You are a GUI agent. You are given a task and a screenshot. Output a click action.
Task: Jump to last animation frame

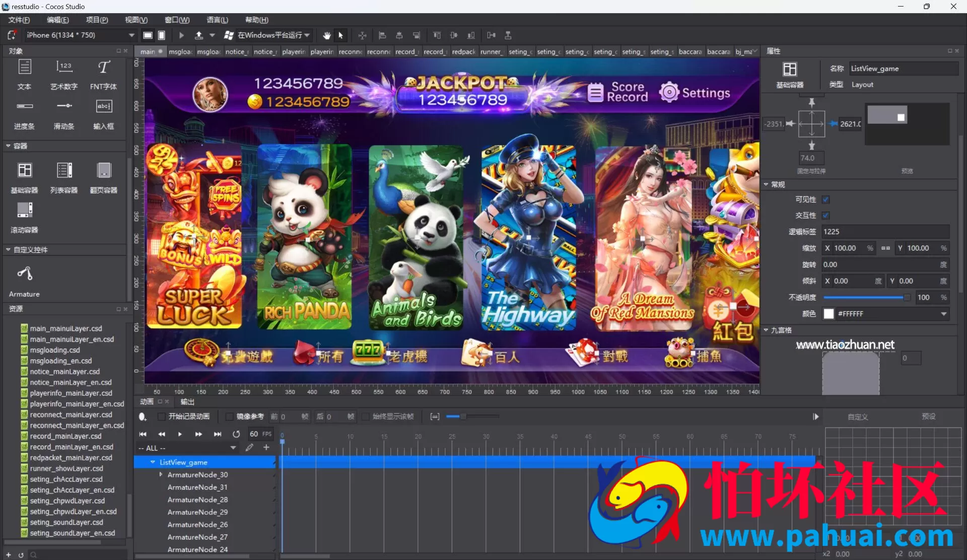pos(218,434)
